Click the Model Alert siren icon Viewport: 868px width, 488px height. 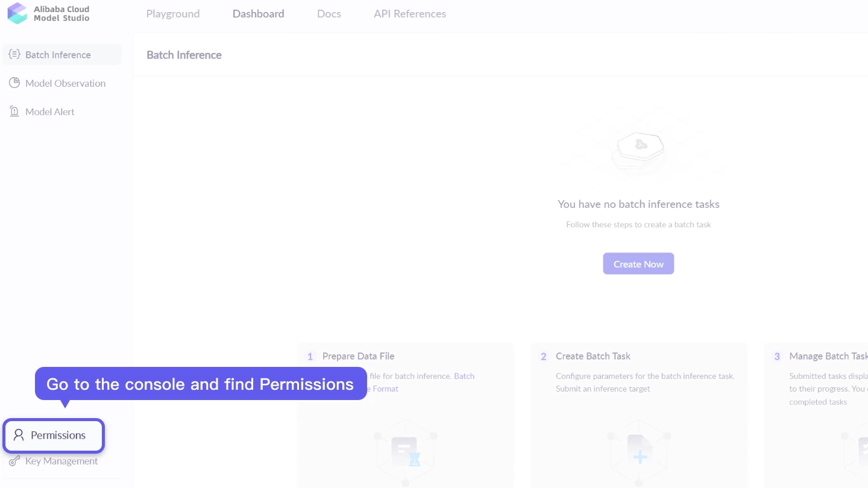(x=14, y=111)
